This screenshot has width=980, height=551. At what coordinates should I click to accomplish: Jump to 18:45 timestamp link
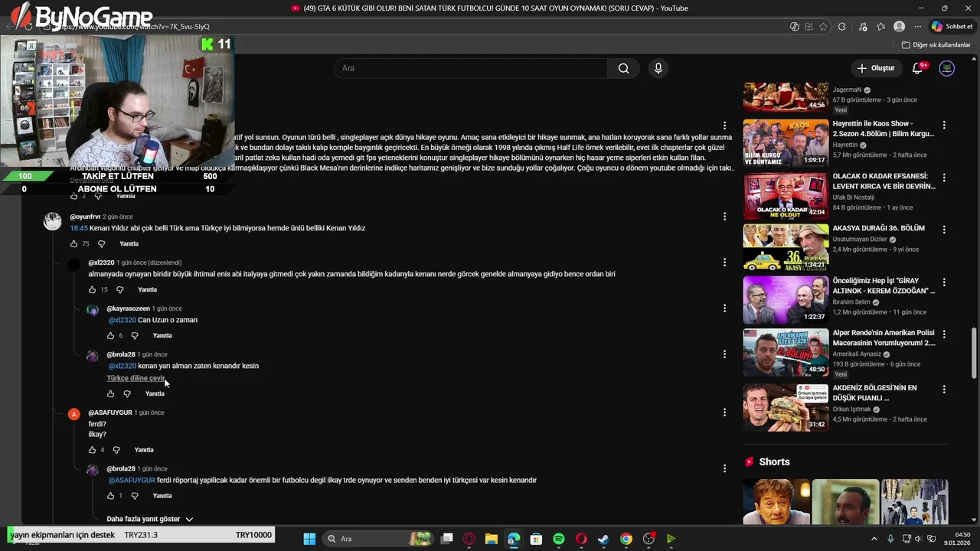pyautogui.click(x=79, y=228)
